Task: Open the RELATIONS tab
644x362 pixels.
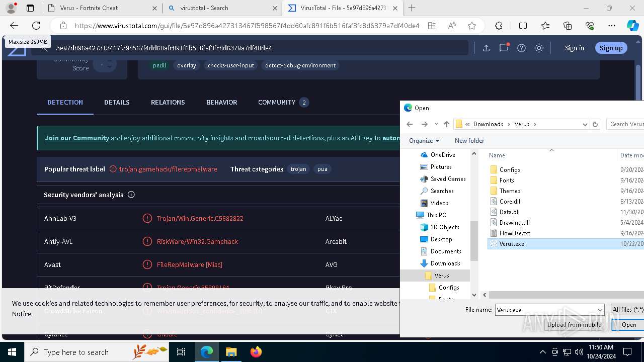Action: (168, 102)
